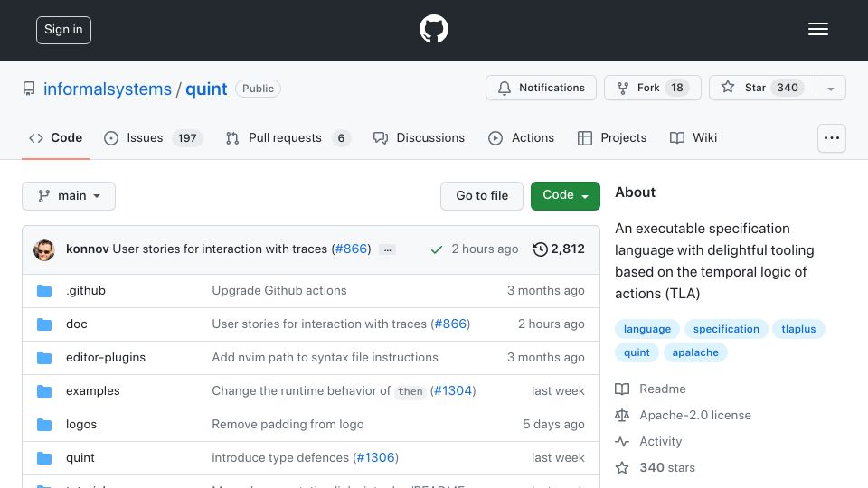Click the Sign in button
The height and width of the screenshot is (488, 868).
(63, 30)
